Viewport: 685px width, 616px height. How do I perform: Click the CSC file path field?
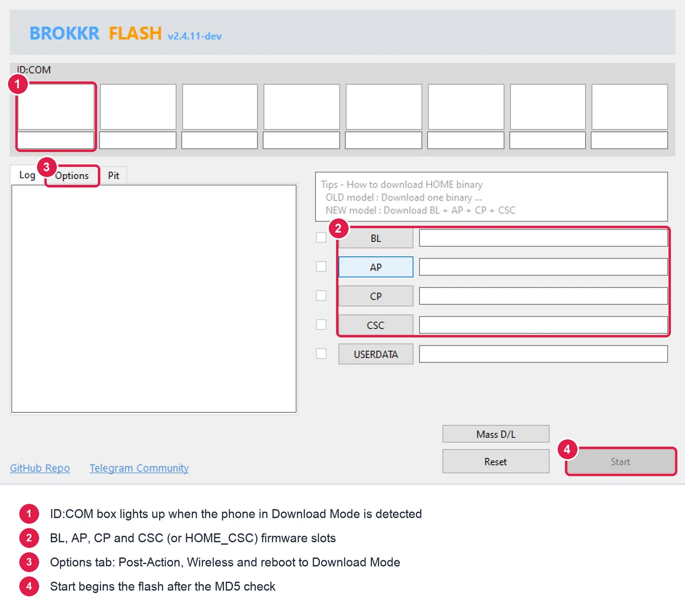(x=543, y=325)
